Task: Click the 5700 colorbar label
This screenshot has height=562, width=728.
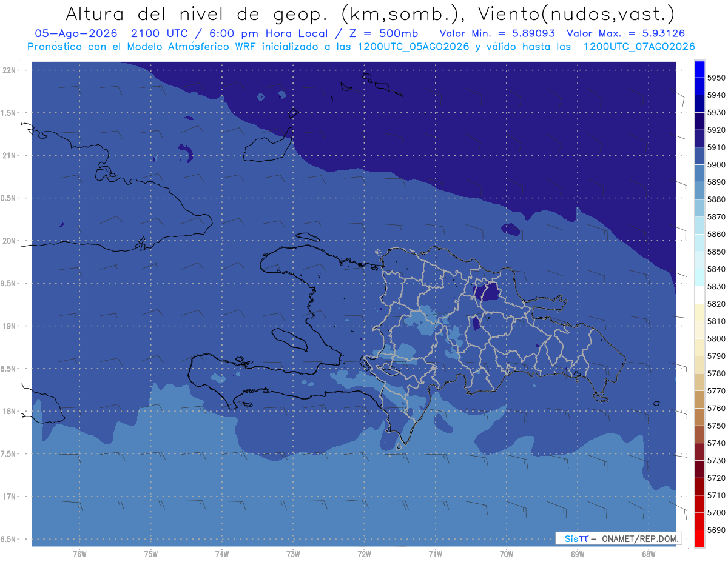Action: click(716, 513)
